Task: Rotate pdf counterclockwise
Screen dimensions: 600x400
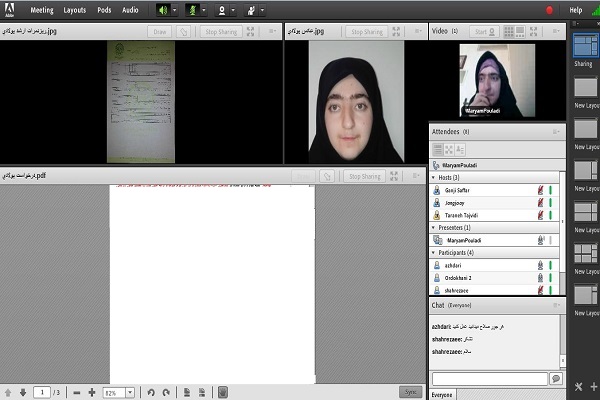Action: coord(151,393)
